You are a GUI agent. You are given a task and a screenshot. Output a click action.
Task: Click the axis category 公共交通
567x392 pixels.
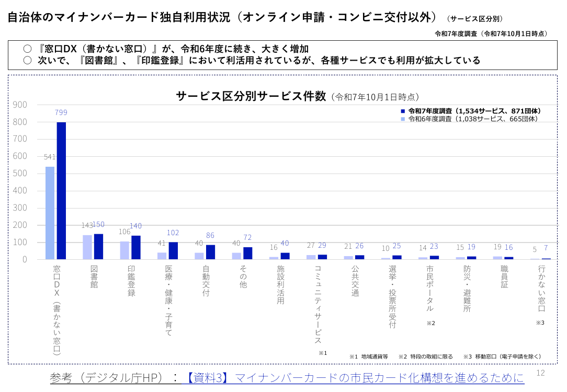pyautogui.click(x=355, y=281)
